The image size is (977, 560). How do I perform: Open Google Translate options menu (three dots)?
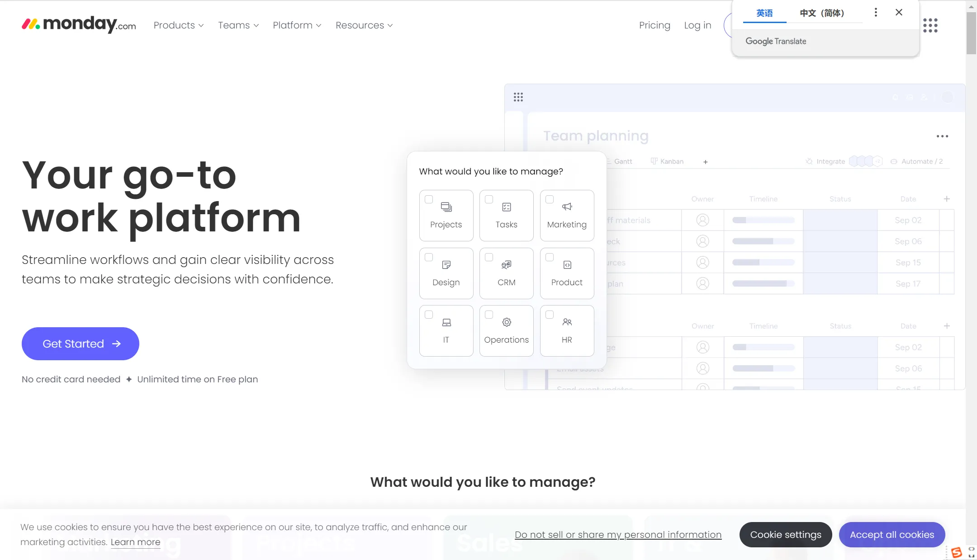(876, 13)
